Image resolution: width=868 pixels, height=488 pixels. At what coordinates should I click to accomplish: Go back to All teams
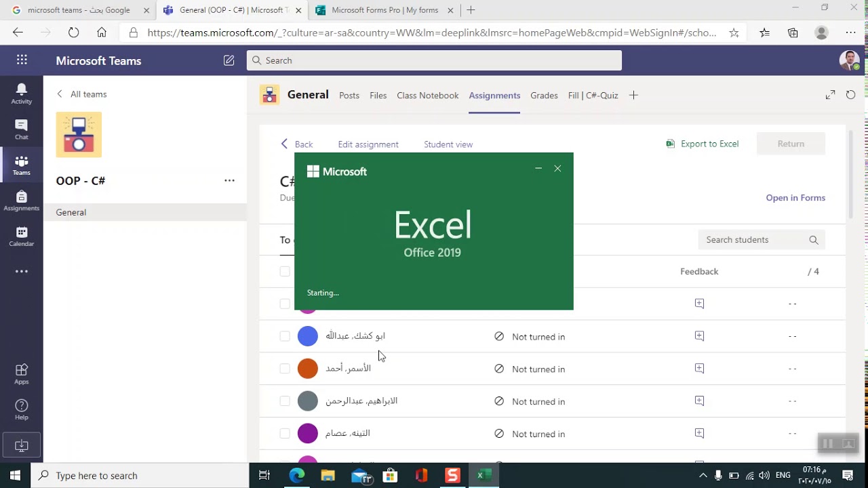coord(82,94)
